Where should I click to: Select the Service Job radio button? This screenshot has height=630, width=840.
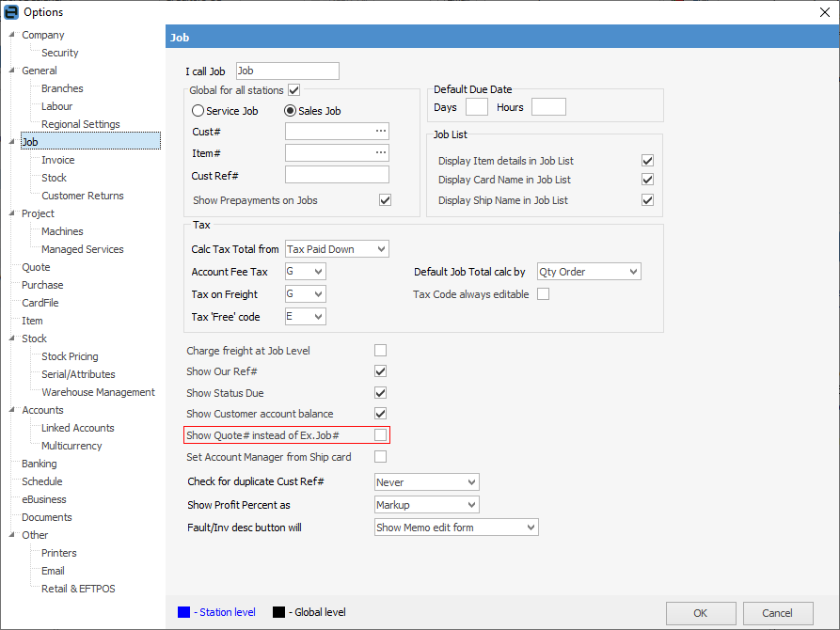click(x=198, y=111)
